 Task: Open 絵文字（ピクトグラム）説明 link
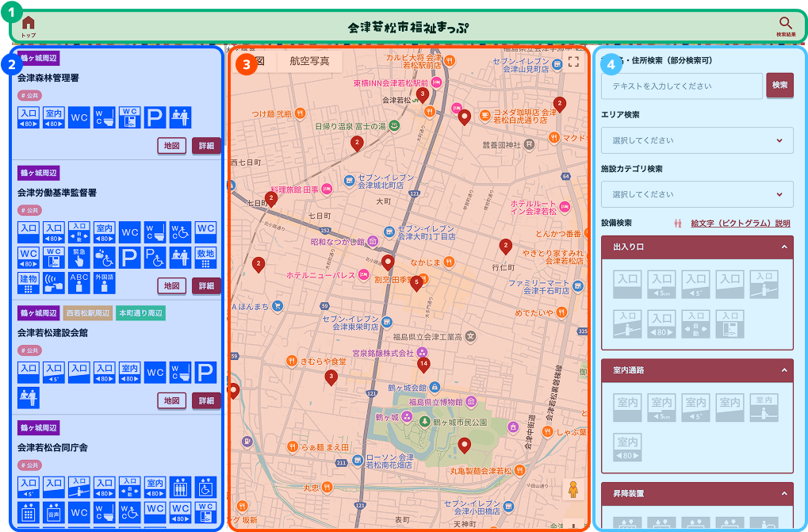[741, 224]
